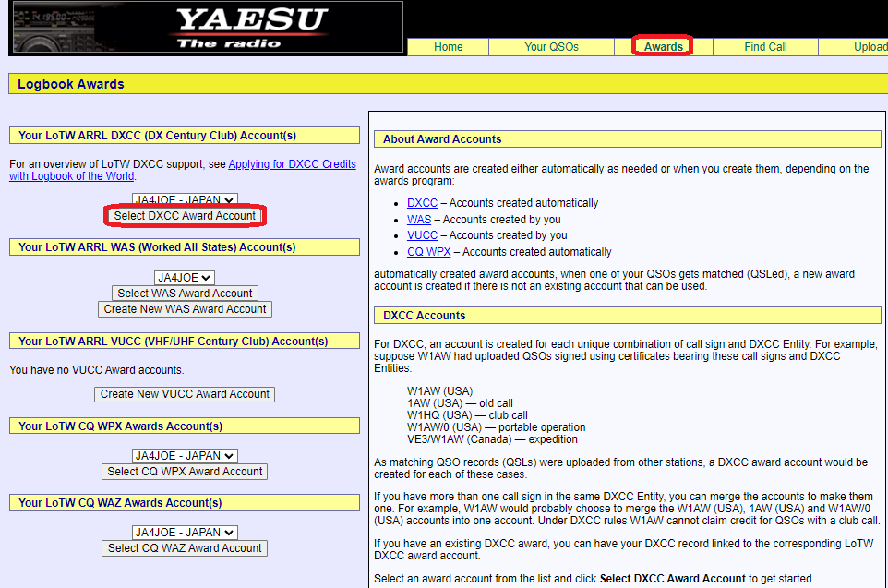Click Create New WAS Award Account
The height and width of the screenshot is (588, 888).
pyautogui.click(x=185, y=309)
